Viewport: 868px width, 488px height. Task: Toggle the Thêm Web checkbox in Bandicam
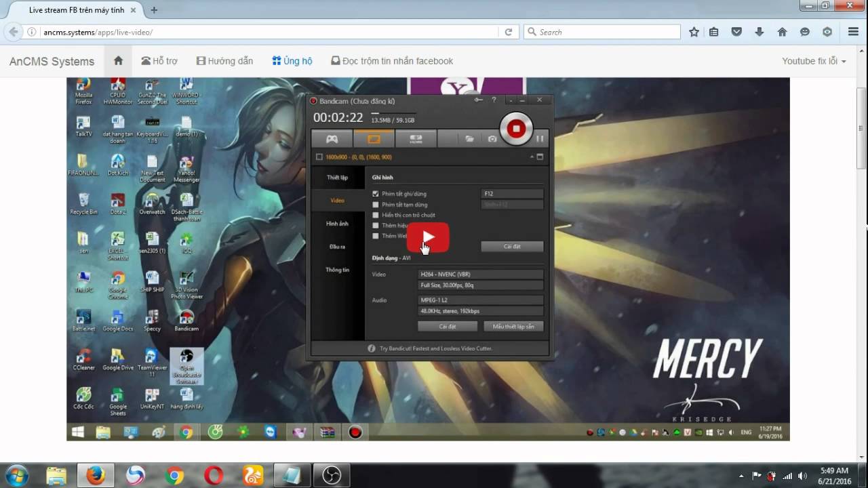coord(376,236)
